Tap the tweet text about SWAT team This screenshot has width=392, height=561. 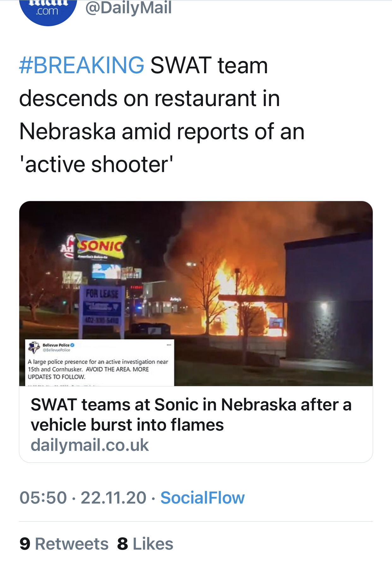click(162, 115)
